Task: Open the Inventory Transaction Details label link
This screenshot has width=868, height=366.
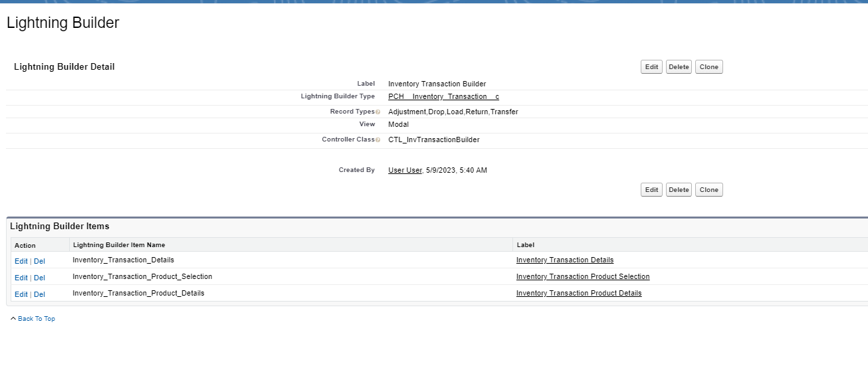Action: click(x=564, y=260)
